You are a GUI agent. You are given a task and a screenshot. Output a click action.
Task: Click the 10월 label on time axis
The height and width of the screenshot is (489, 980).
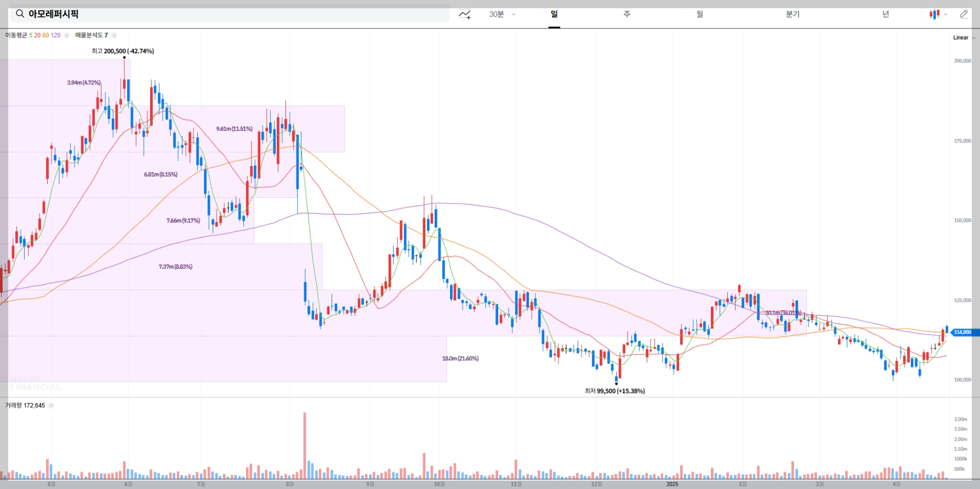(439, 484)
